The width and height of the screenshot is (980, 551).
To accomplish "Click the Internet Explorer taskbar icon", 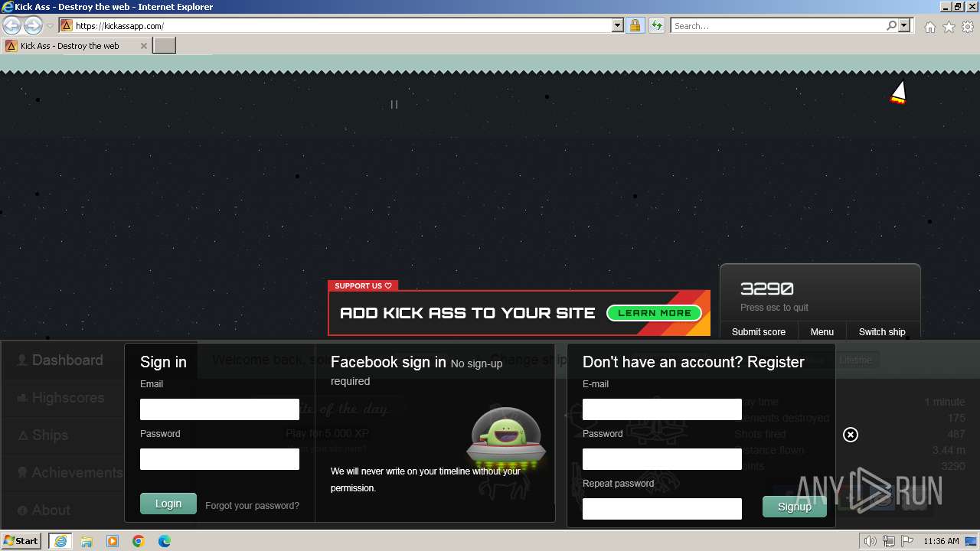I will 60,540.
